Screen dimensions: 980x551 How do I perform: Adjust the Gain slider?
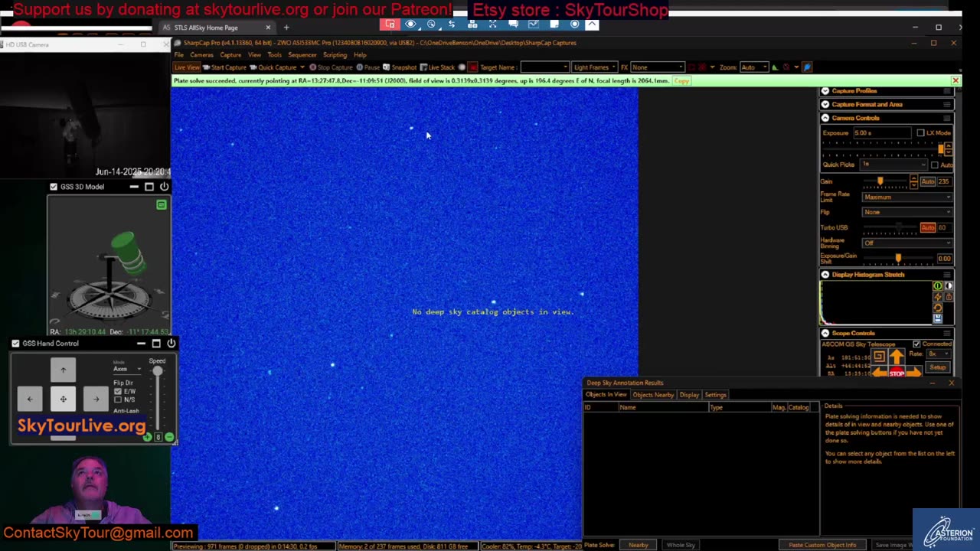click(880, 181)
